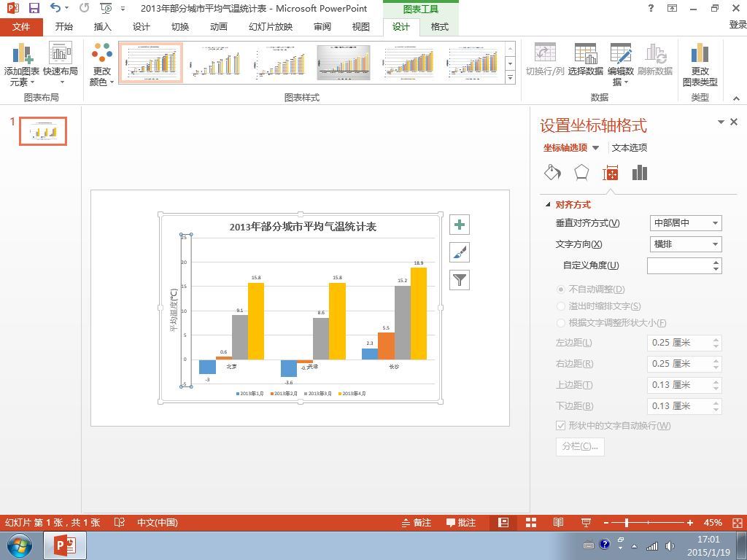Switch to Slide Sorter view icon
The image size is (747, 560).
[x=531, y=523]
